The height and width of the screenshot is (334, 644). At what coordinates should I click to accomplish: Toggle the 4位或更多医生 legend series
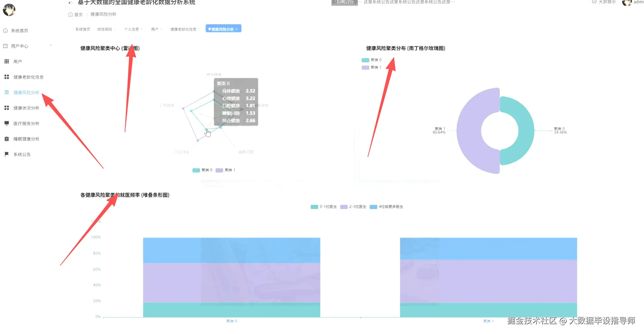(x=386, y=207)
